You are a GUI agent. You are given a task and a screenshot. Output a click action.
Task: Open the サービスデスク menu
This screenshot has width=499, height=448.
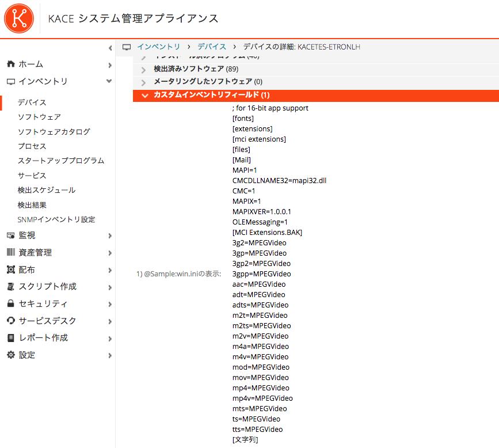(x=47, y=321)
